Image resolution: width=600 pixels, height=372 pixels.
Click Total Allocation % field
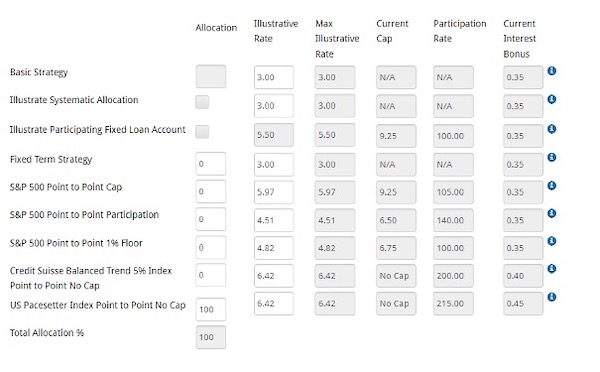210,337
